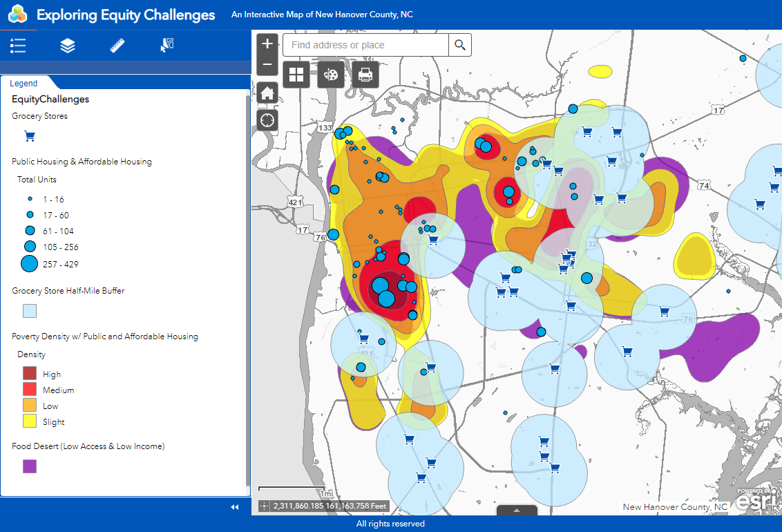Open the Basemap Gallery grid

296,75
